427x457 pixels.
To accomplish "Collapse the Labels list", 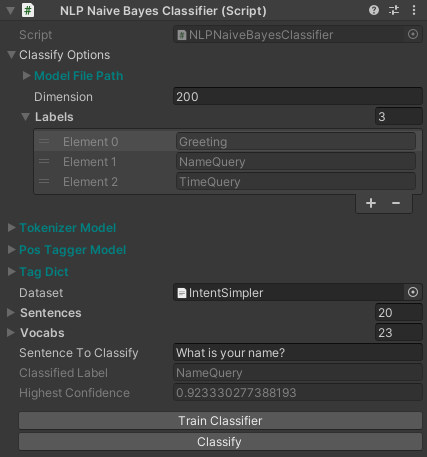I will point(26,117).
